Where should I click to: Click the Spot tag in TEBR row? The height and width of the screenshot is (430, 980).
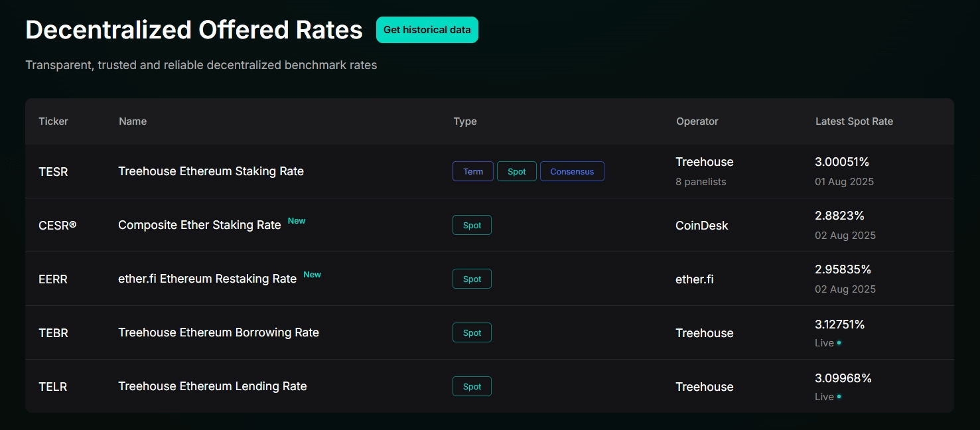tap(472, 332)
